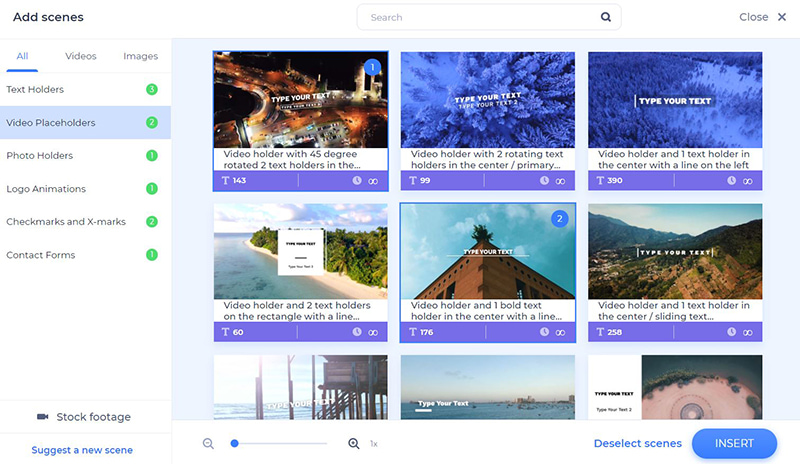800x464 pixels.
Task: Click the 1x zoom level label
Action: pyautogui.click(x=374, y=444)
